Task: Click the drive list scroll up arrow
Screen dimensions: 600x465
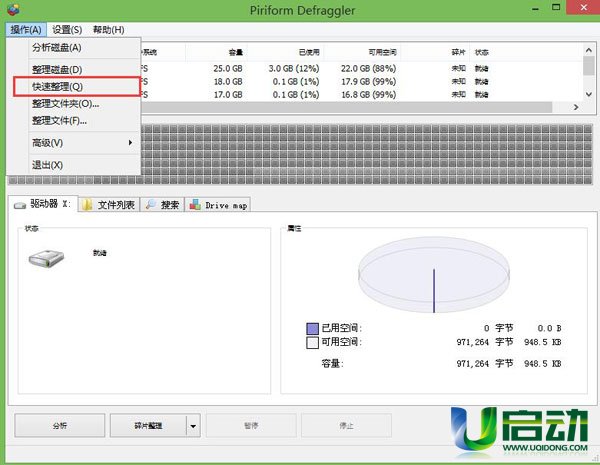Action: click(x=589, y=50)
